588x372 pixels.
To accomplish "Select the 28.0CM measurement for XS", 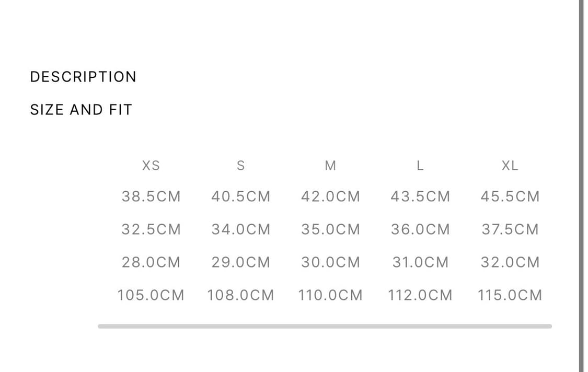I will tap(151, 262).
